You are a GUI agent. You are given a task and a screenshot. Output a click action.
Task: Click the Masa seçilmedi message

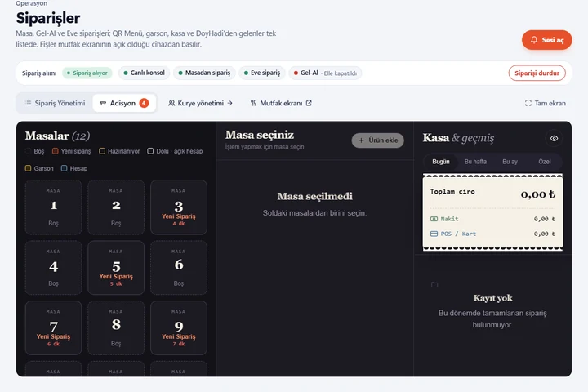coord(314,196)
